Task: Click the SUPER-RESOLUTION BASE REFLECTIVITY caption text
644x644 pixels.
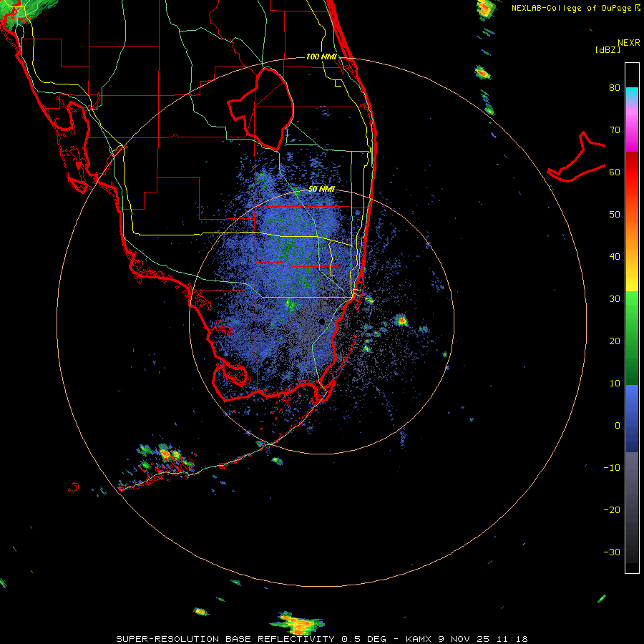Action: 225,639
